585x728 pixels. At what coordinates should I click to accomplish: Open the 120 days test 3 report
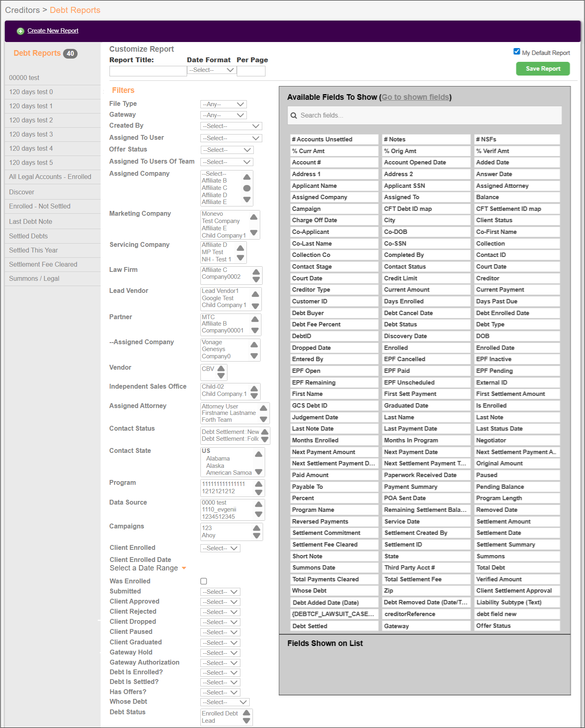pyautogui.click(x=31, y=135)
